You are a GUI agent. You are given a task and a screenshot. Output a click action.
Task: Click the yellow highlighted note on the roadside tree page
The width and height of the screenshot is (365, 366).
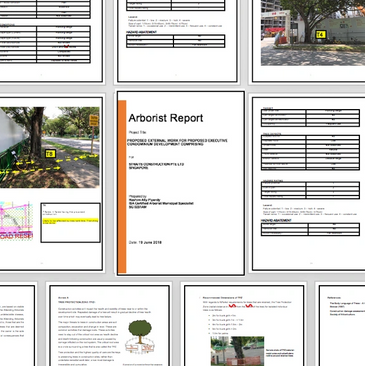(70, 221)
